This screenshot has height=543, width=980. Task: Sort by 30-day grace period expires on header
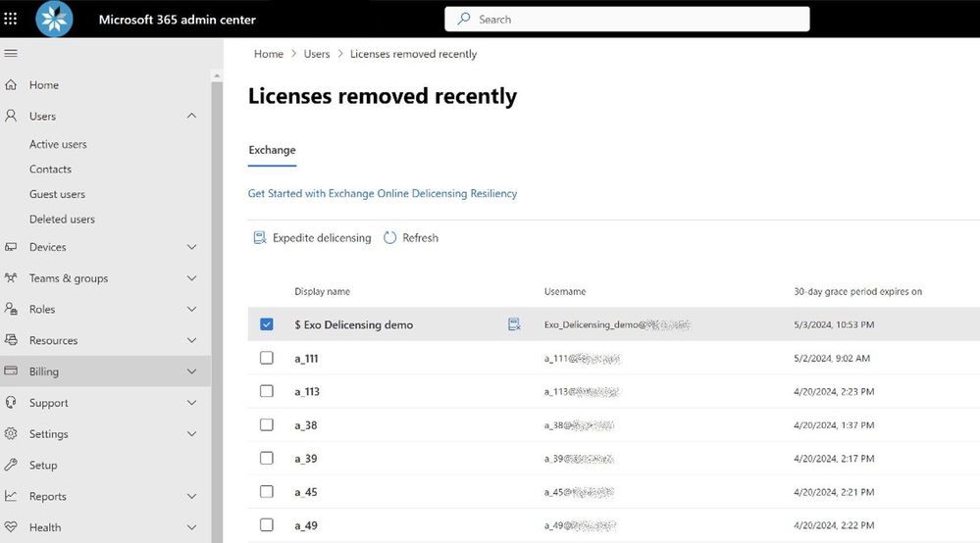(x=857, y=291)
